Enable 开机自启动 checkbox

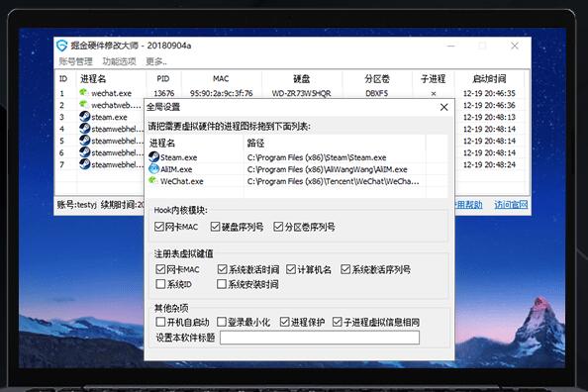click(160, 322)
